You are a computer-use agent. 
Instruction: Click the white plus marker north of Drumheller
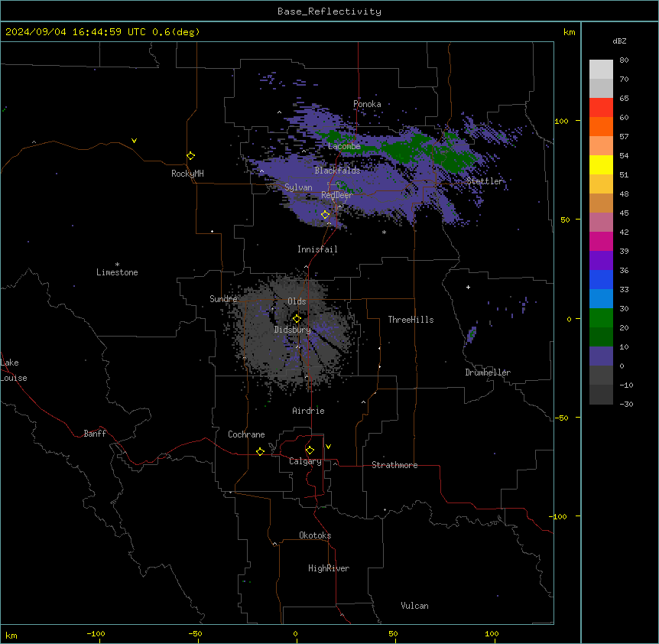pos(468,287)
